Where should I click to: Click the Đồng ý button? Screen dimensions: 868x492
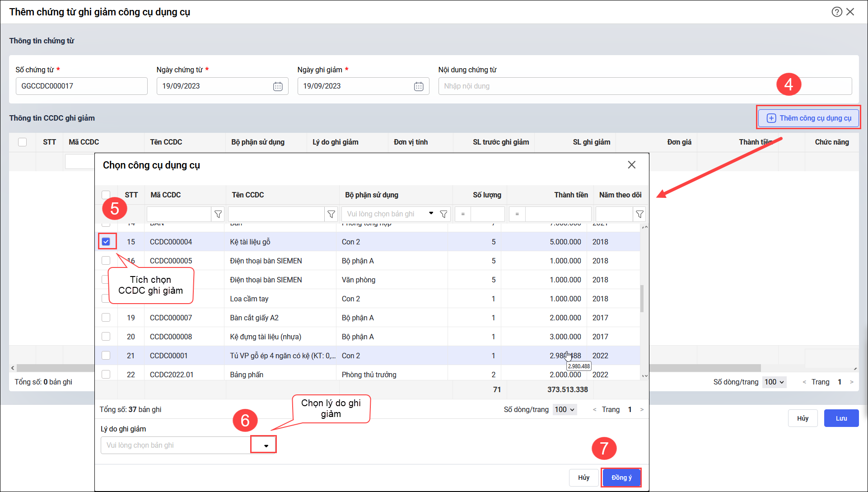point(621,478)
